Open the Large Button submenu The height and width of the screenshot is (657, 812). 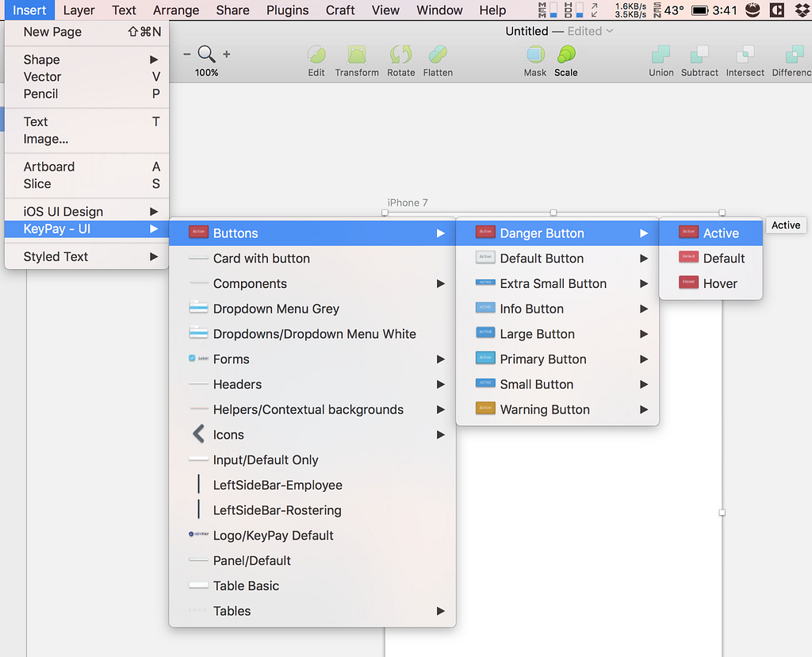click(x=557, y=334)
